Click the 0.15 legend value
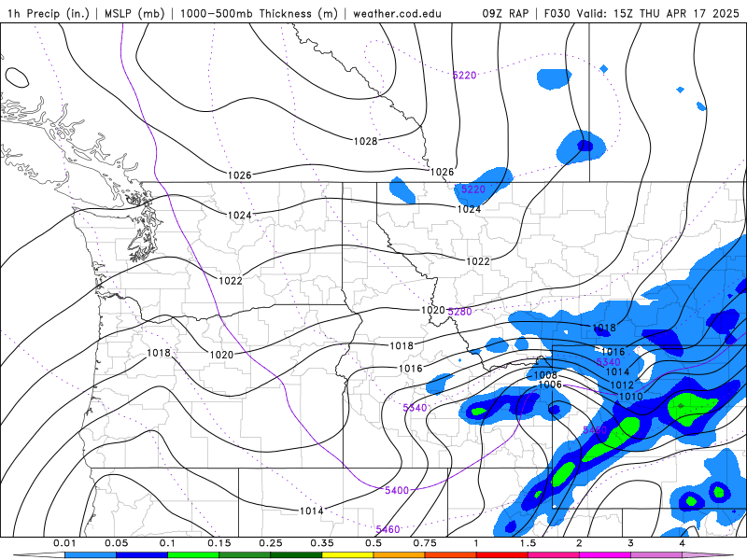Viewport: 747px width, 560px height. 219,543
